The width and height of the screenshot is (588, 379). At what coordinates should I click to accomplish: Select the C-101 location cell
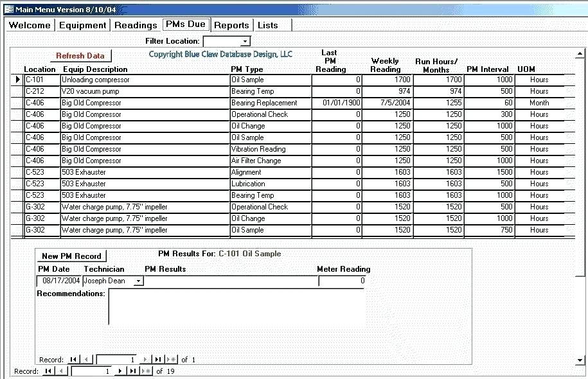[42, 80]
